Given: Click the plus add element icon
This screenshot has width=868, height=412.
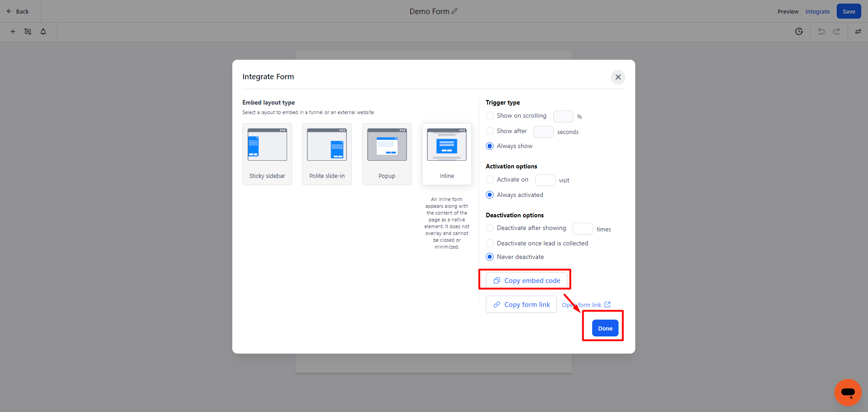Looking at the screenshot, I should pyautogui.click(x=13, y=32).
